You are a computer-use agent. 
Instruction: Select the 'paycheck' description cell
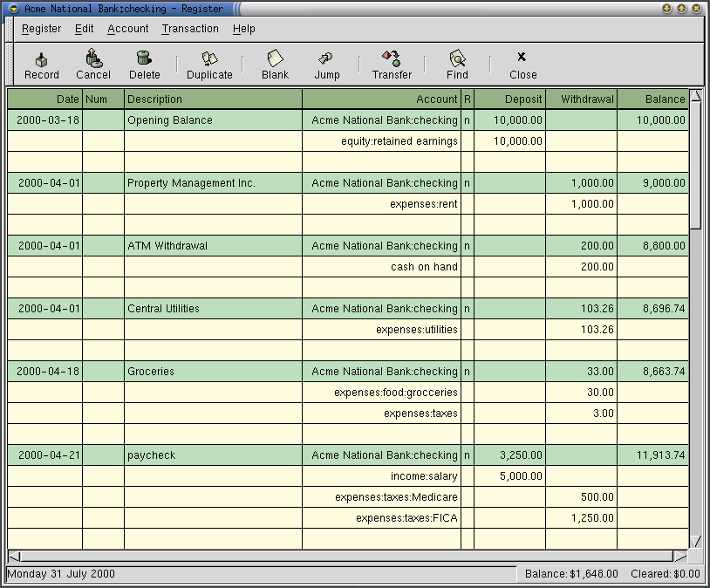tap(213, 455)
